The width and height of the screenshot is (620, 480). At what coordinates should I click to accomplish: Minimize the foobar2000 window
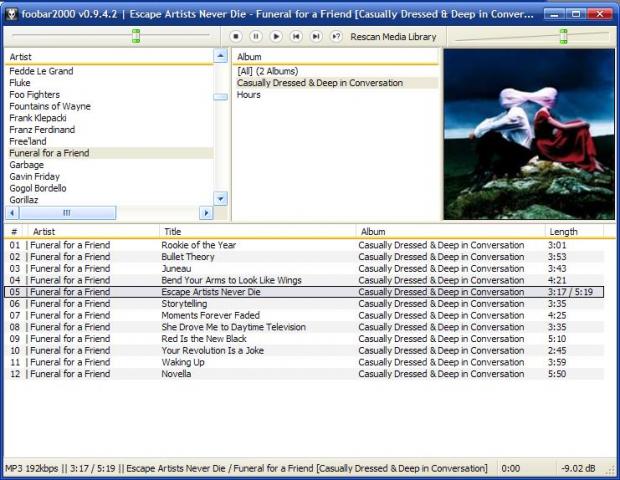point(554,15)
